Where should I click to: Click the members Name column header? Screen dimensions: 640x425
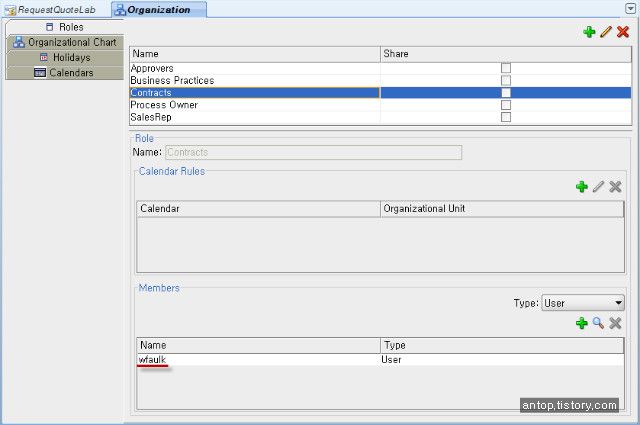click(258, 345)
